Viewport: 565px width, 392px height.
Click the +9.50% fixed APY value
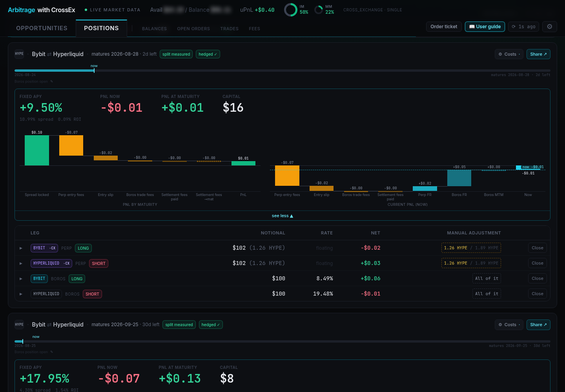pyautogui.click(x=41, y=107)
